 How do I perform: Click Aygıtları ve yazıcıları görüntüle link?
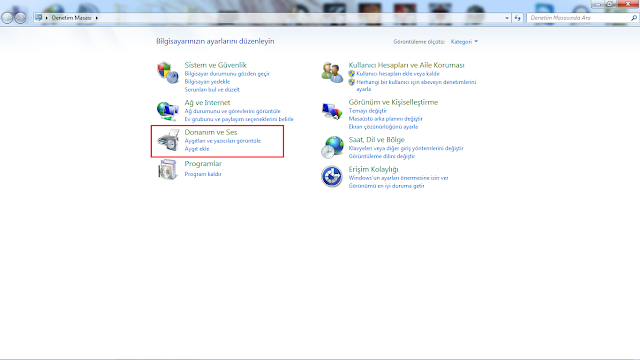[222, 141]
